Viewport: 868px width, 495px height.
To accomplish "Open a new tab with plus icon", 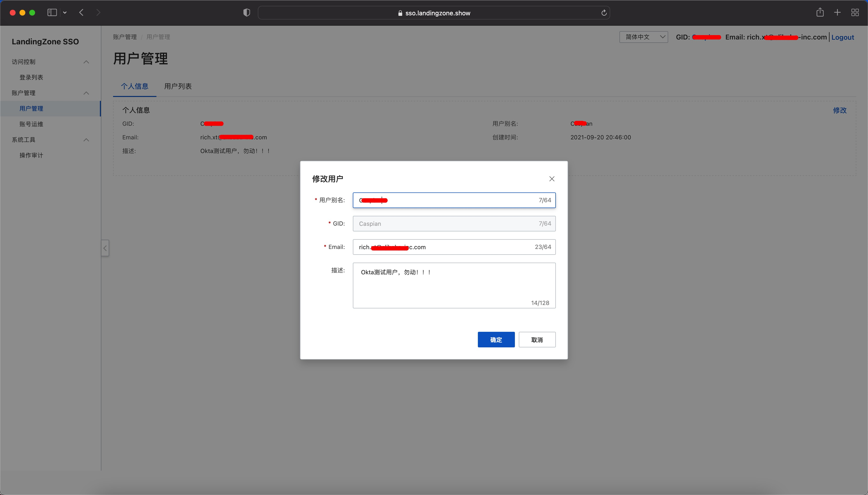I will pyautogui.click(x=837, y=13).
